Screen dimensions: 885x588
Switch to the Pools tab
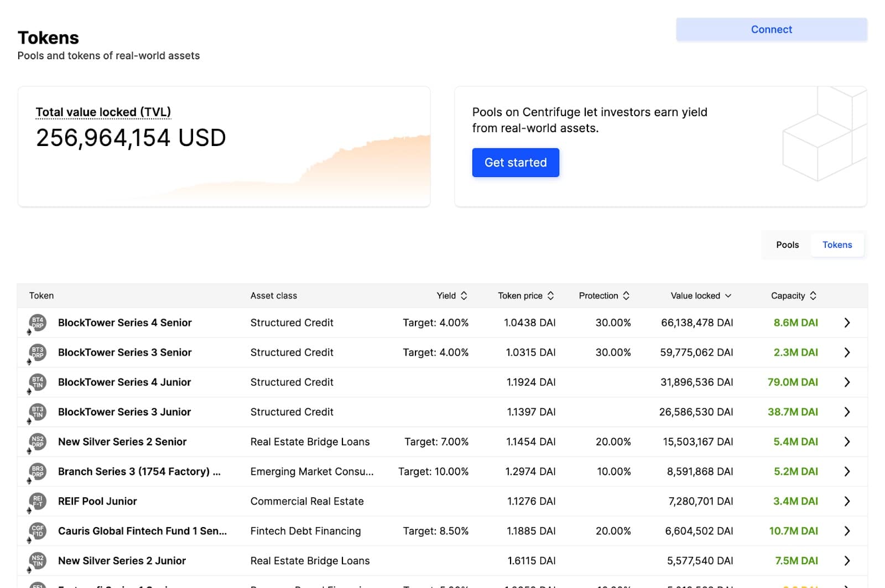click(787, 245)
